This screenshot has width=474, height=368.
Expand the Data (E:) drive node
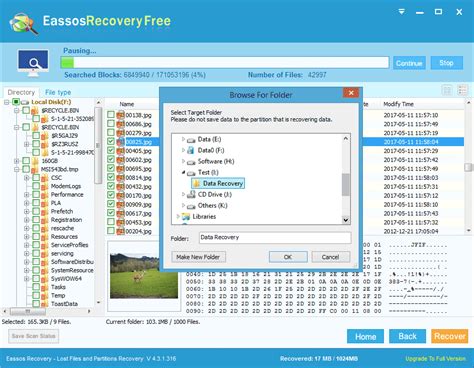point(183,139)
